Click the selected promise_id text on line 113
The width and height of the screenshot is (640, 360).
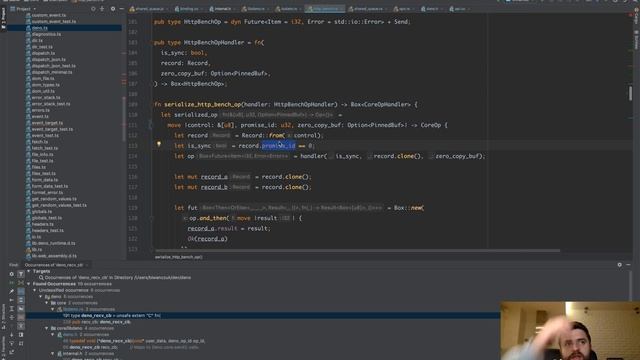pos(278,146)
